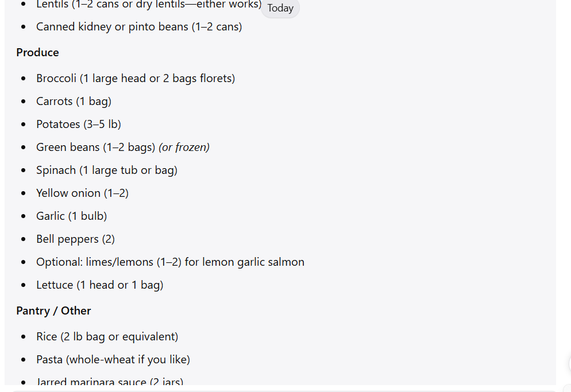Click the Lettuce list item
The height and width of the screenshot is (392, 571).
tap(100, 285)
